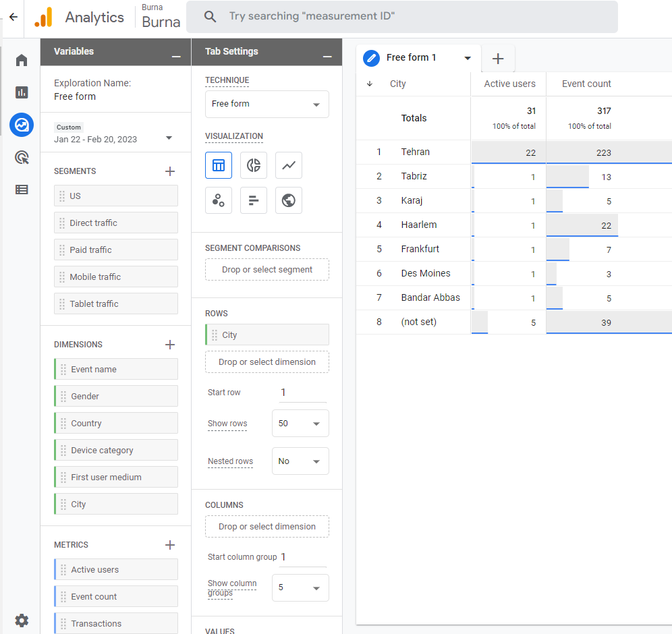
Task: Open the Show rows dropdown
Action: pyautogui.click(x=300, y=424)
